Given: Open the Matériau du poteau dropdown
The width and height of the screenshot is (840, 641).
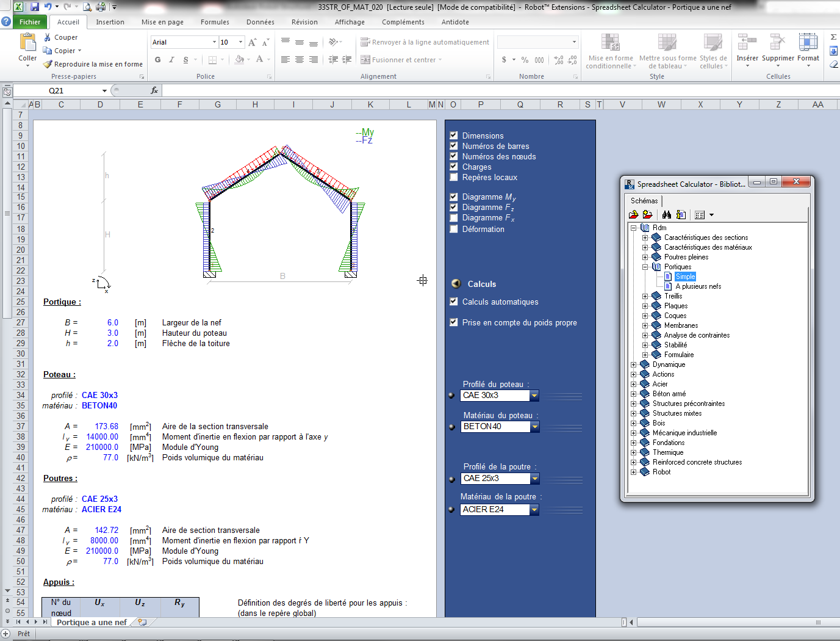Looking at the screenshot, I should [534, 427].
